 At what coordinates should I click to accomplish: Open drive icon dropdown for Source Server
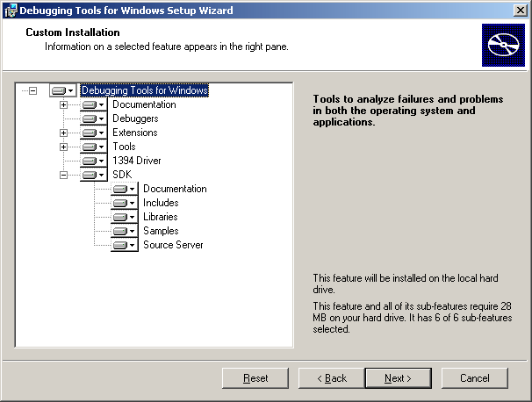coord(124,245)
